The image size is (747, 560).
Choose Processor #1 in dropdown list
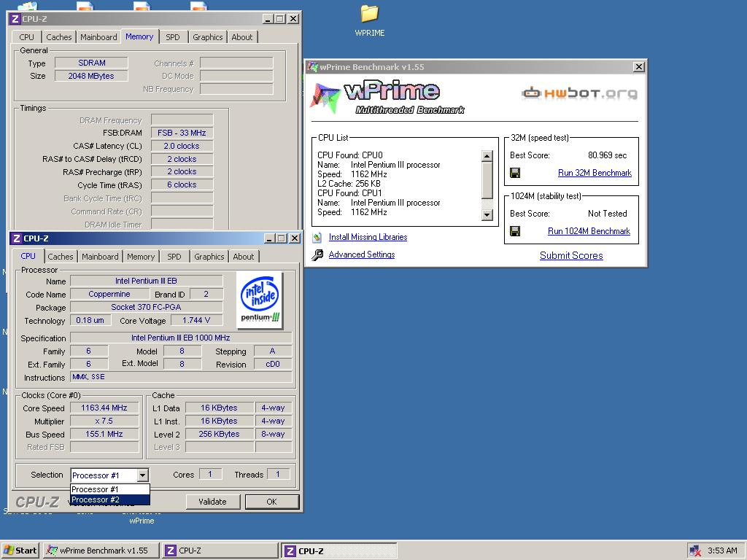point(110,489)
